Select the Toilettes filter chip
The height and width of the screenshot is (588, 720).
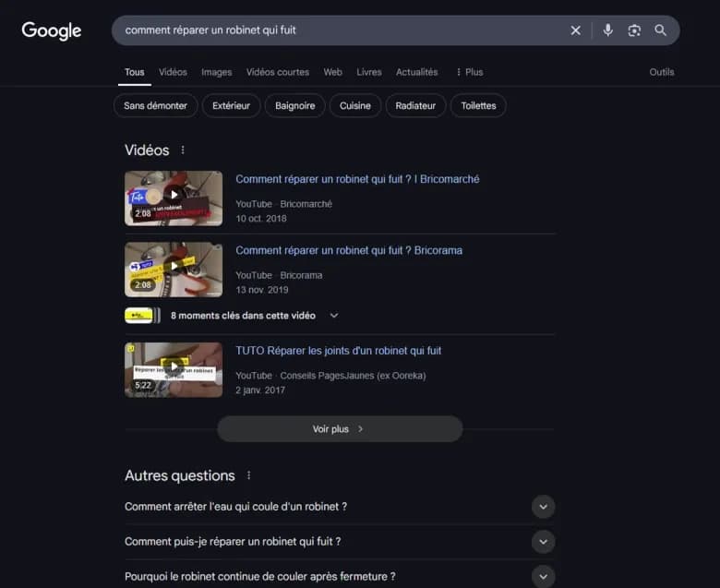(x=478, y=105)
